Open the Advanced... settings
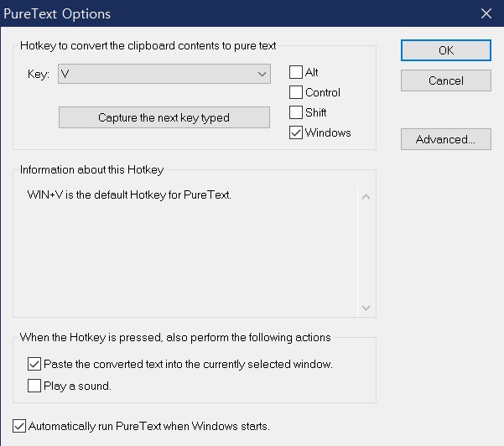 pyautogui.click(x=446, y=139)
